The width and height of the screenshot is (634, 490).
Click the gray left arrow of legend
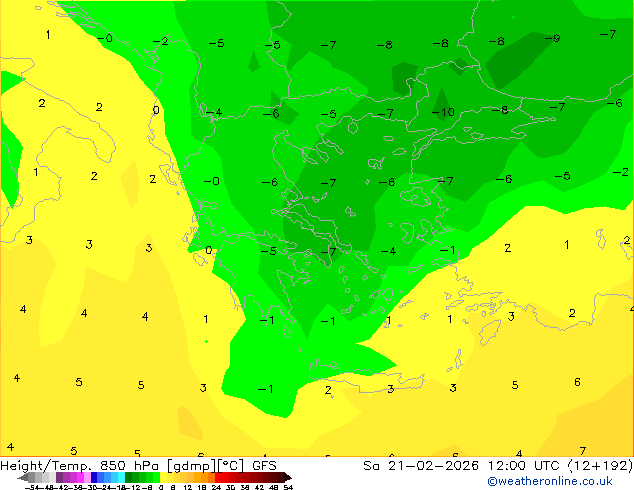click(23, 477)
